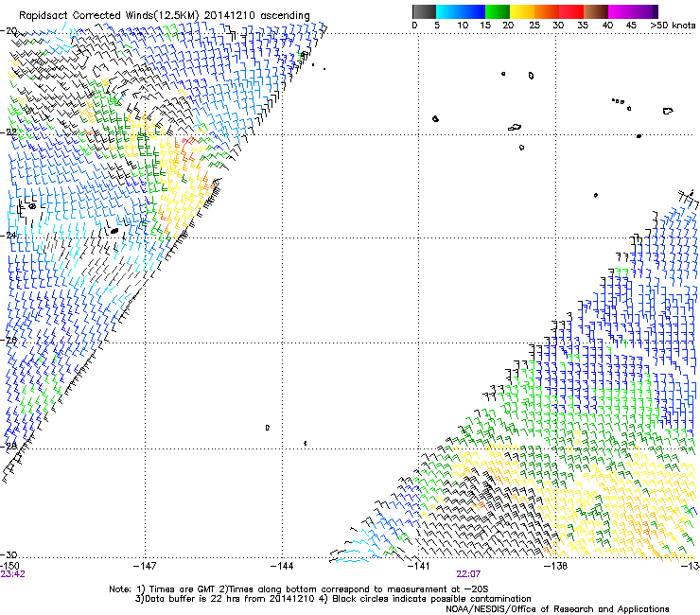The image size is (700, 615).
Task: Click the '-24' latitude axis label
Action: click(9, 235)
